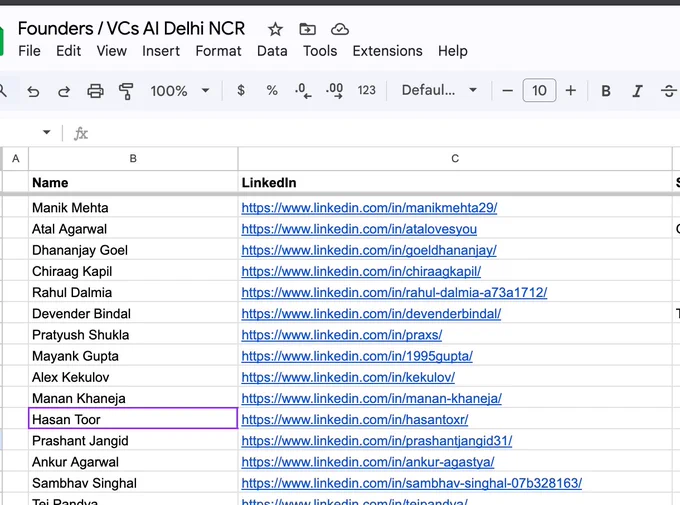
Task: Increase decimal places
Action: point(334,91)
